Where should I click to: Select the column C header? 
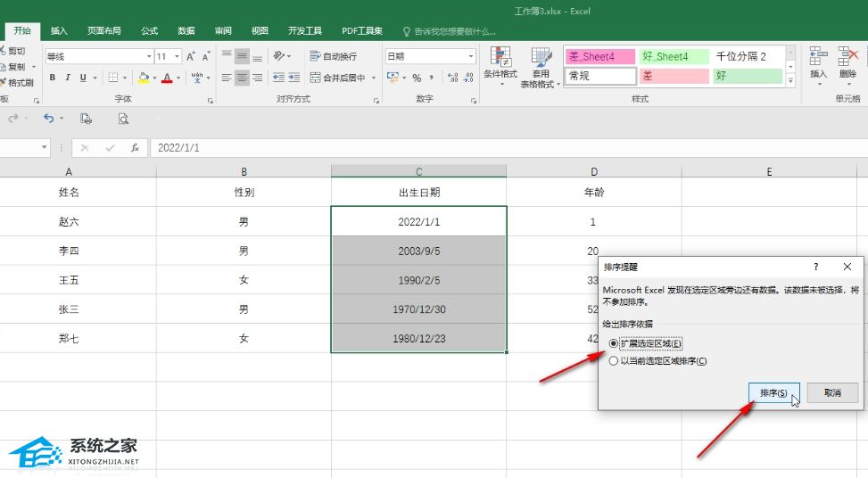pyautogui.click(x=419, y=171)
